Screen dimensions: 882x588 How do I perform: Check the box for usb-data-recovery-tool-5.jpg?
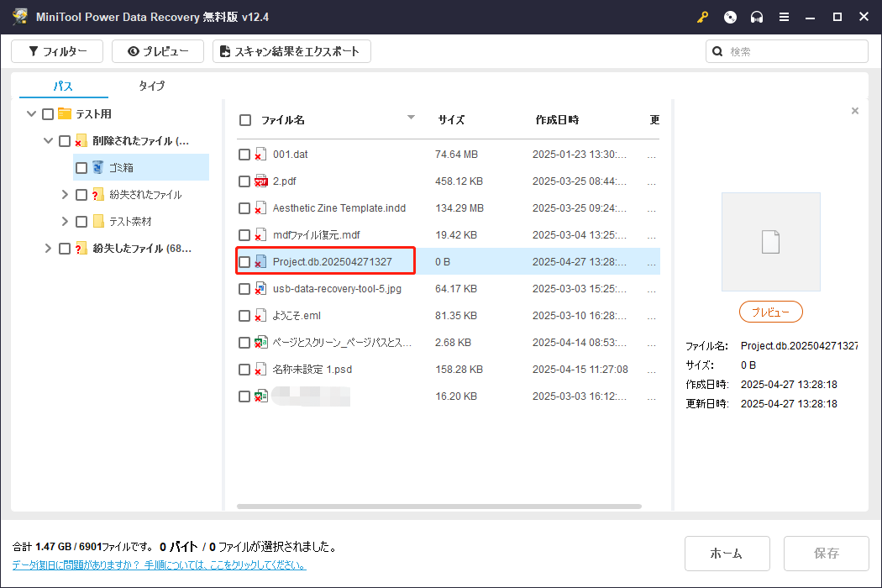click(244, 289)
